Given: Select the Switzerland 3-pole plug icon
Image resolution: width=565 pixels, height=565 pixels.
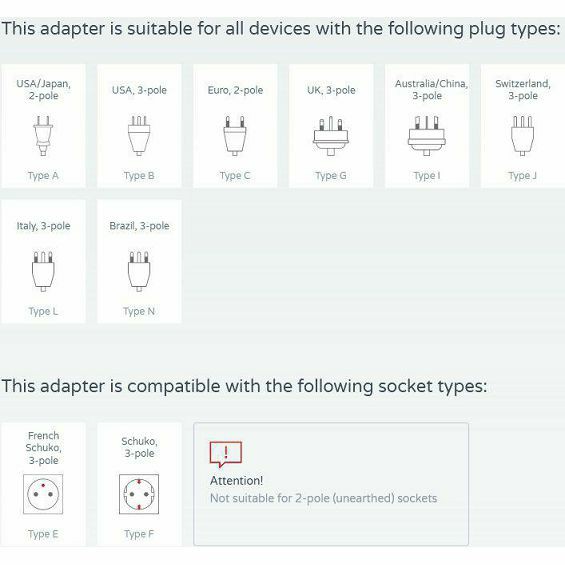Looking at the screenshot, I should 522,135.
